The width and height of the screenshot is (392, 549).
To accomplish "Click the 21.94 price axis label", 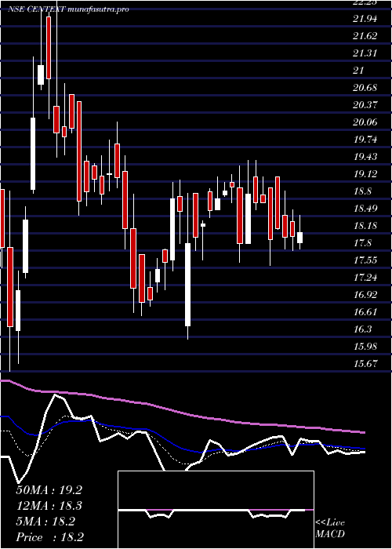I will [365, 19].
